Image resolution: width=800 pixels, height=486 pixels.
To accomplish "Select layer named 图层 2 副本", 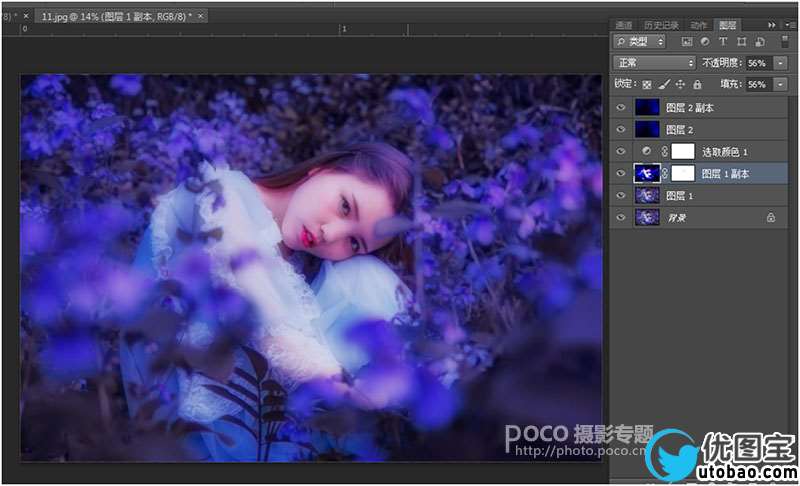I will point(689,108).
